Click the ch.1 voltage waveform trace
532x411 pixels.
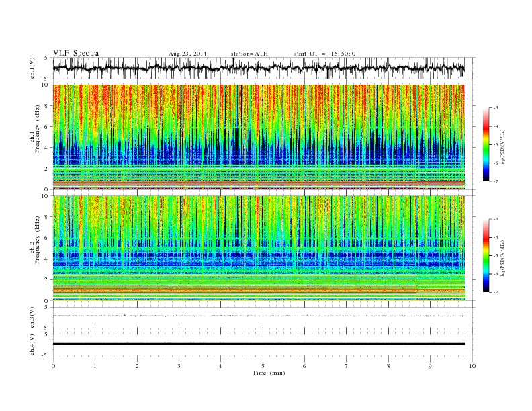click(259, 68)
